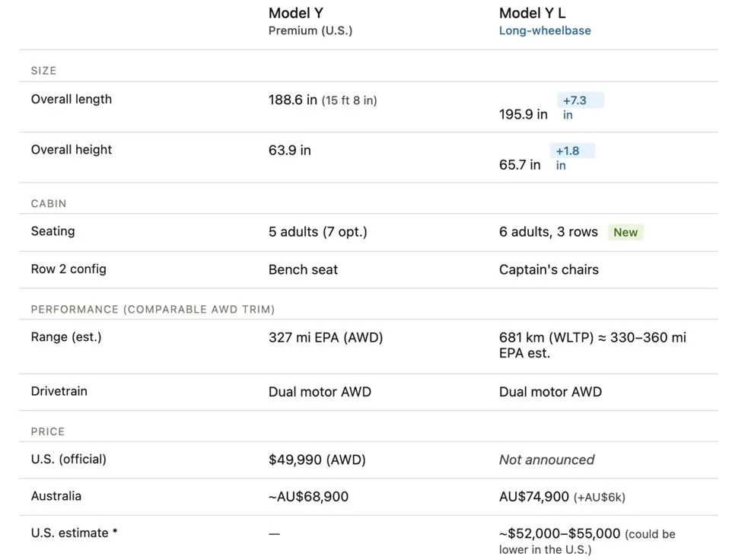Click the 195.9 in length value
The width and height of the screenshot is (729, 560).
pos(523,114)
